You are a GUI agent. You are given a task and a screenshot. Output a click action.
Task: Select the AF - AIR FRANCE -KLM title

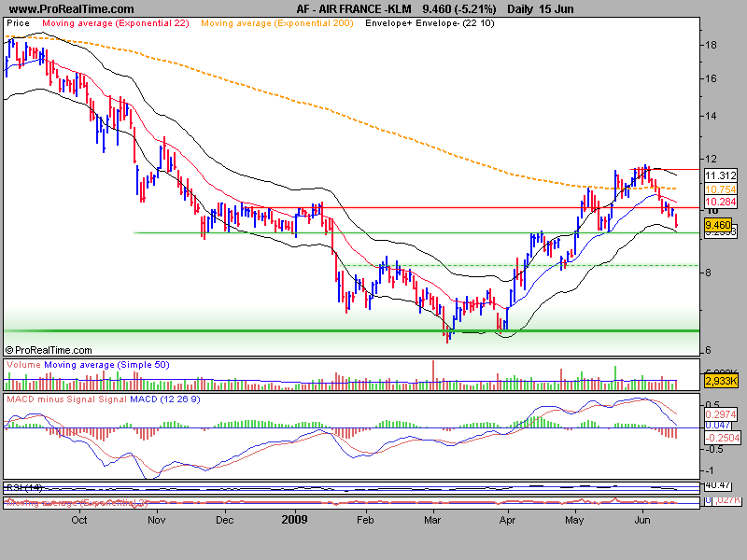(x=354, y=9)
